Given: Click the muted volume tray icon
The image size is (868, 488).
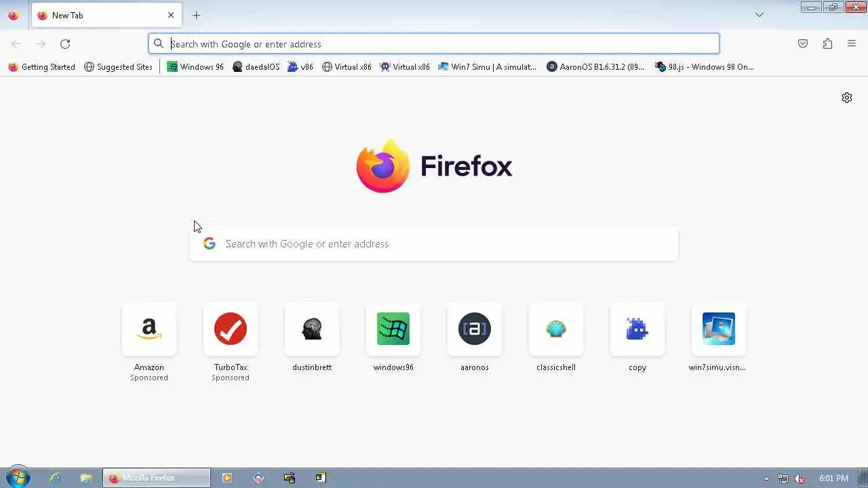Looking at the screenshot, I should 800,479.
